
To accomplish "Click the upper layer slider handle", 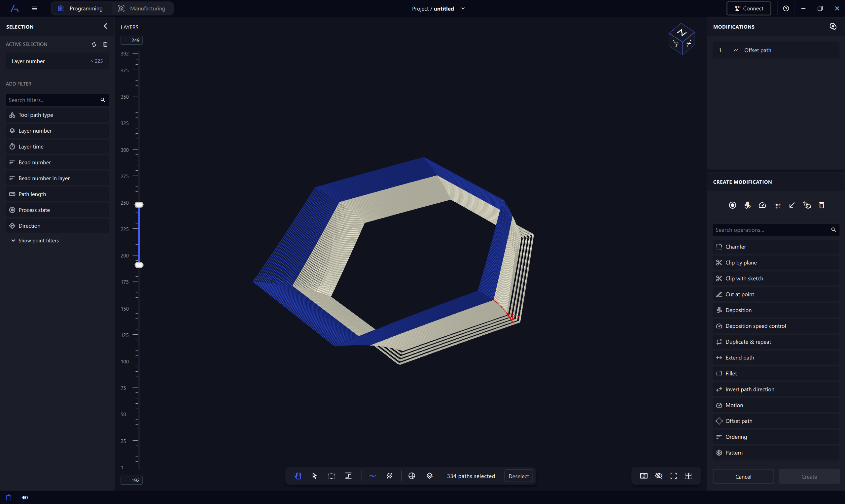I will tap(139, 204).
